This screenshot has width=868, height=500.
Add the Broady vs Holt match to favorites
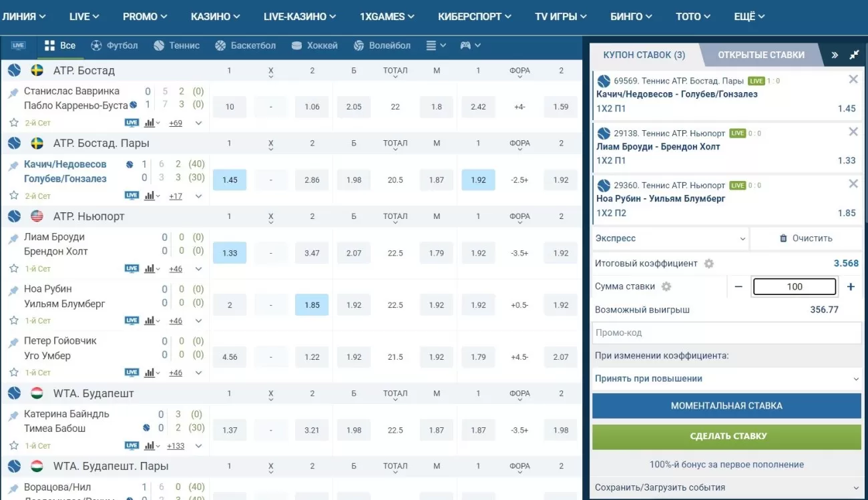(x=13, y=268)
